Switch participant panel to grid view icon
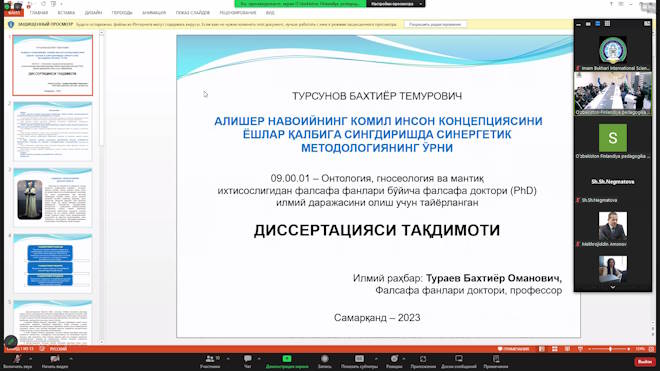660x371 pixels. click(x=607, y=24)
